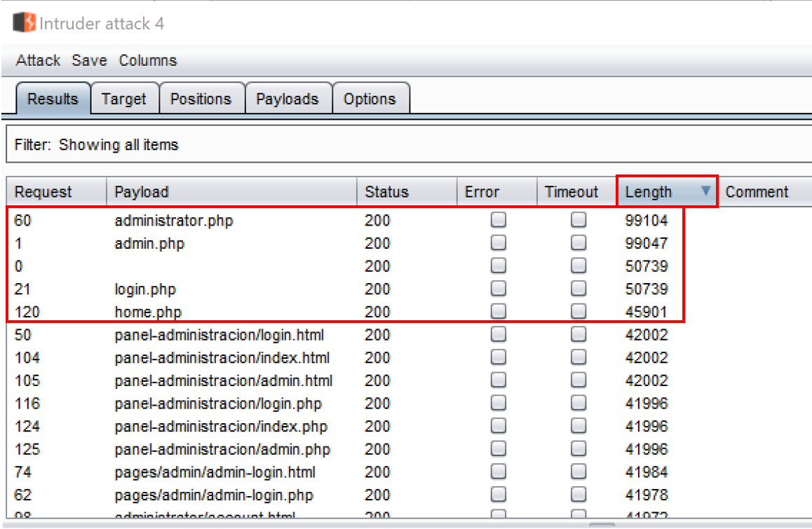Viewport: 812px width, 529px height.
Task: Open the Columns menu
Action: click(148, 60)
